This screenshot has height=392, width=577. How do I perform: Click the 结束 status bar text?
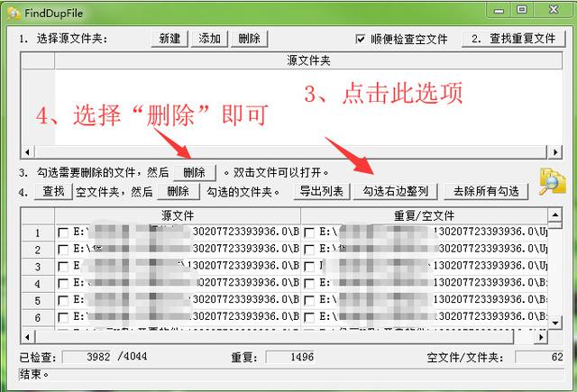pyautogui.click(x=34, y=374)
